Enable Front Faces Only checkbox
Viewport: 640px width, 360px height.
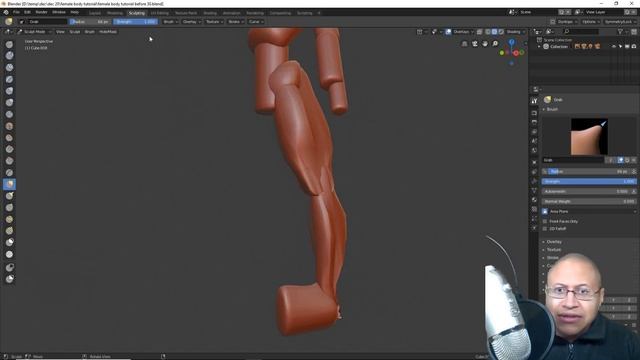pyautogui.click(x=545, y=221)
